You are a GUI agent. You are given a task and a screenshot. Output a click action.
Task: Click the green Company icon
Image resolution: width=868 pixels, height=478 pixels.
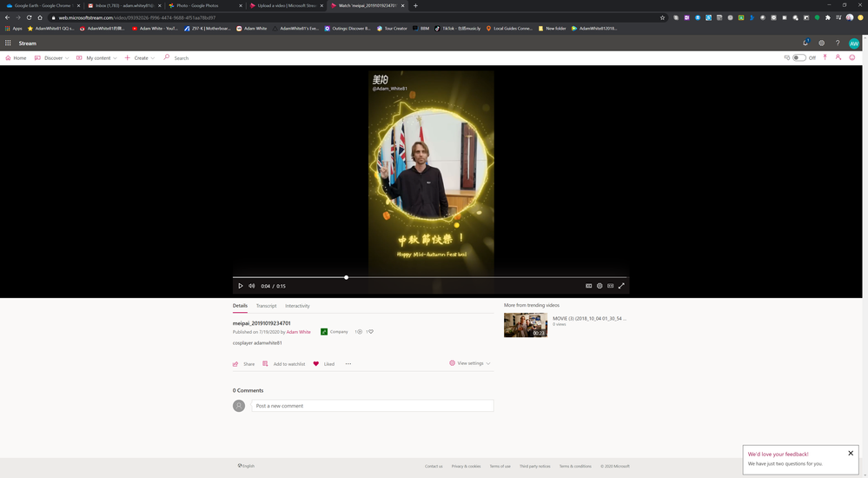click(x=324, y=332)
